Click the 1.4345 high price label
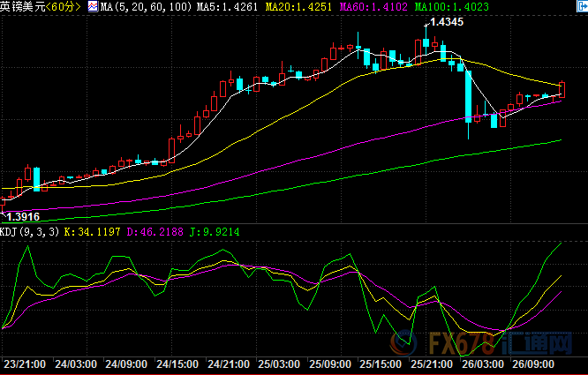The image size is (588, 375). click(447, 22)
